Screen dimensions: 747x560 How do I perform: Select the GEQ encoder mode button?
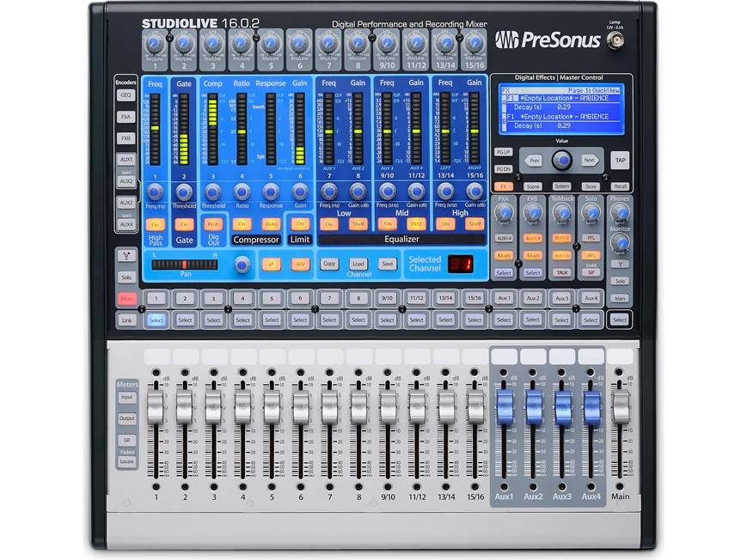point(126,95)
